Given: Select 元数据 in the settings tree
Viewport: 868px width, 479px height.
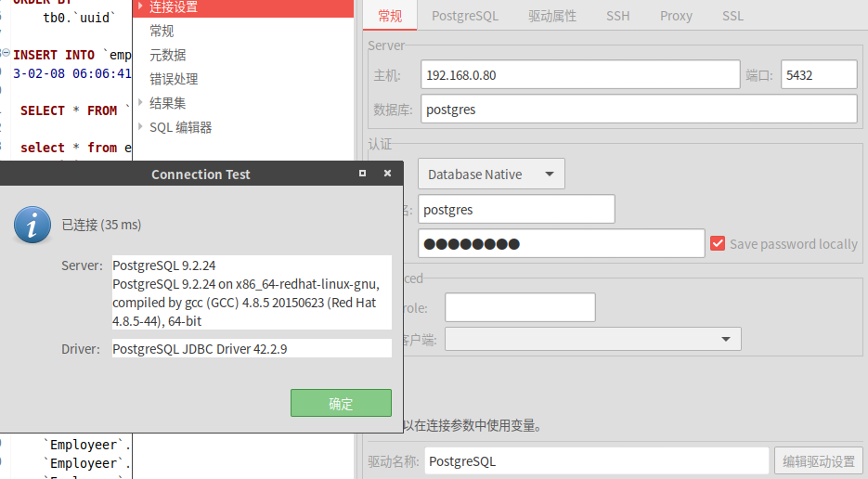Looking at the screenshot, I should tap(167, 55).
